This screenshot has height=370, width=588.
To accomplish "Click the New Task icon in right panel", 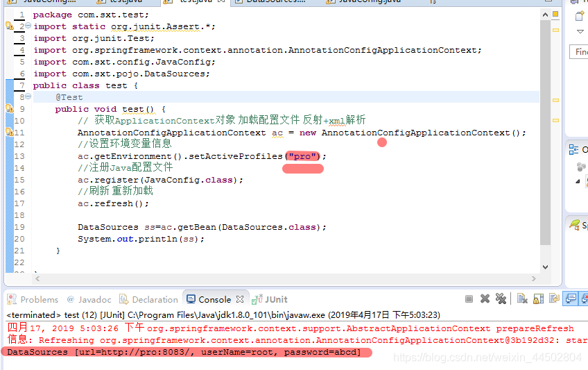I will pos(580,16).
